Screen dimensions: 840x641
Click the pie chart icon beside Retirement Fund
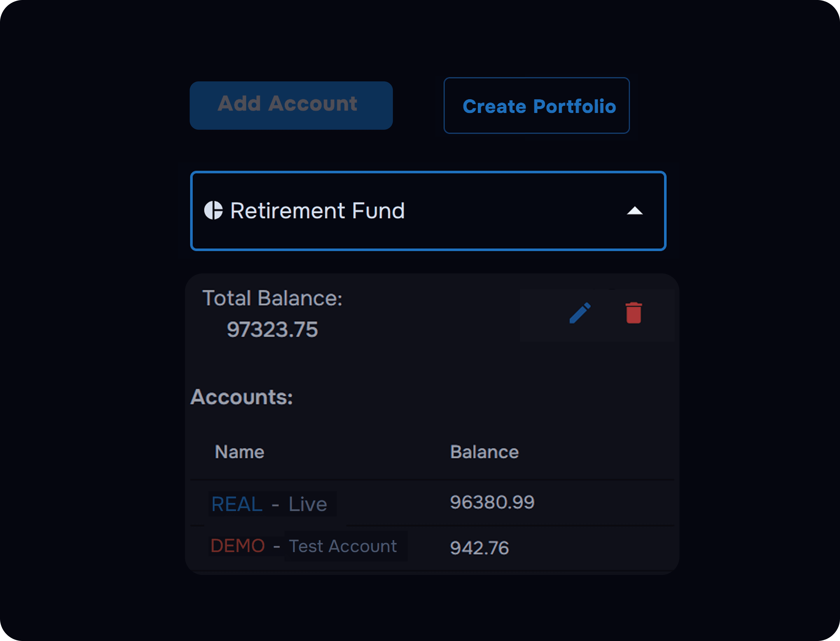tap(213, 211)
